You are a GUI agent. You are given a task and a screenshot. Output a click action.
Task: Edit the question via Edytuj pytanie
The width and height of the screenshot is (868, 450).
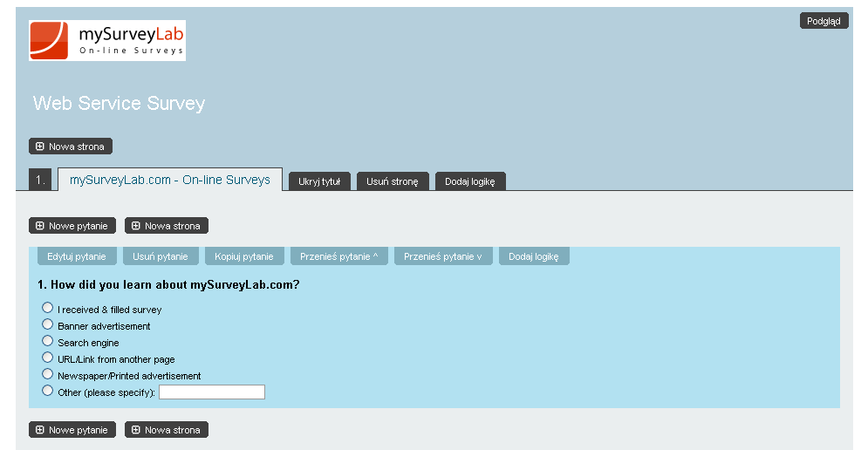(x=77, y=256)
